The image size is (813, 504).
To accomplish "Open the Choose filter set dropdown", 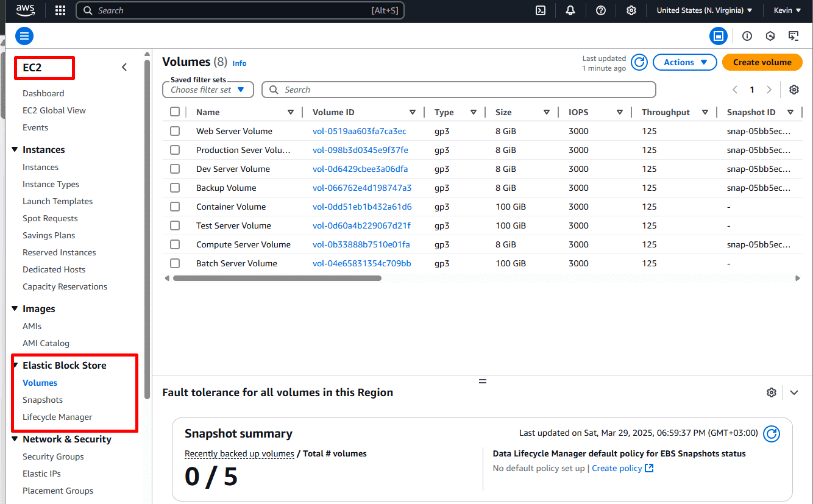I will click(208, 90).
